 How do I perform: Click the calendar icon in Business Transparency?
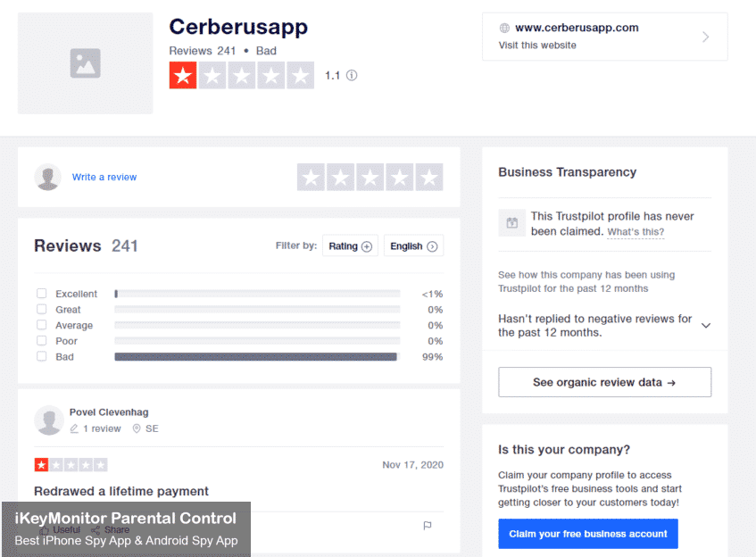511,222
